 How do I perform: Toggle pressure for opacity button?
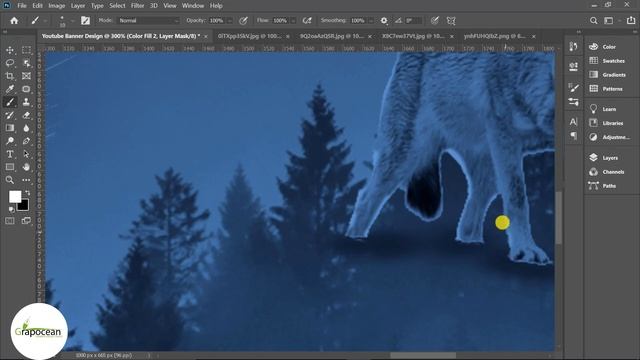(243, 20)
